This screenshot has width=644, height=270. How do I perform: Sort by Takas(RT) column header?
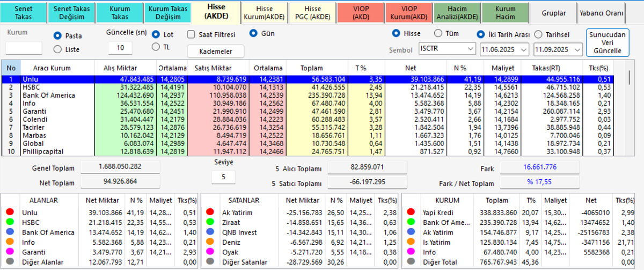click(x=552, y=68)
